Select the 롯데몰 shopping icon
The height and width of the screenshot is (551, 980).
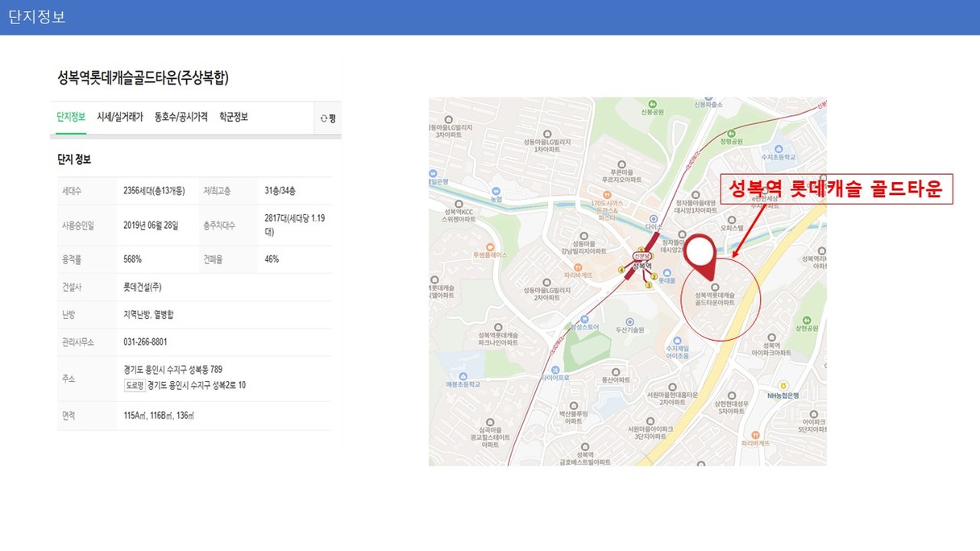666,272
